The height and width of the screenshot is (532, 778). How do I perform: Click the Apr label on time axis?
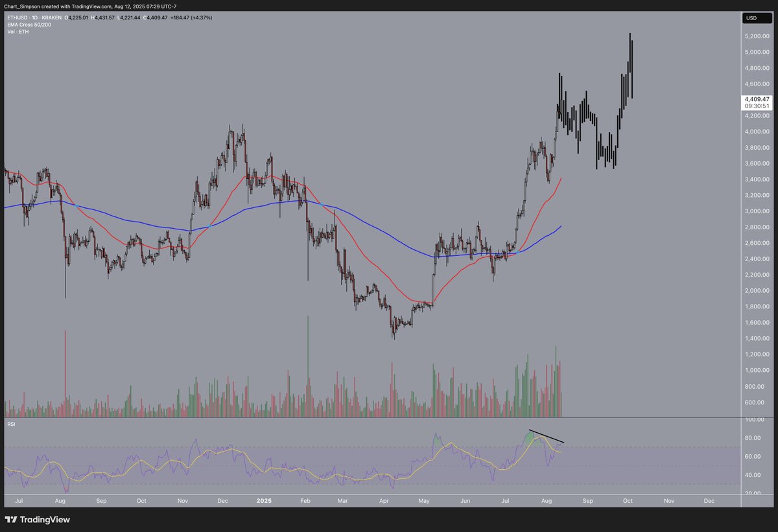click(384, 501)
